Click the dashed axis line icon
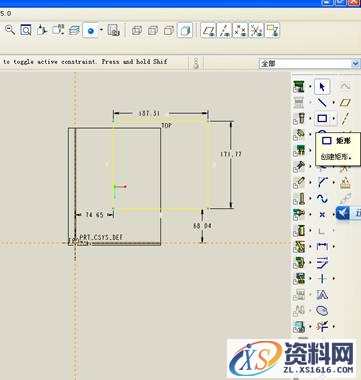The image size is (361, 380). (346, 118)
